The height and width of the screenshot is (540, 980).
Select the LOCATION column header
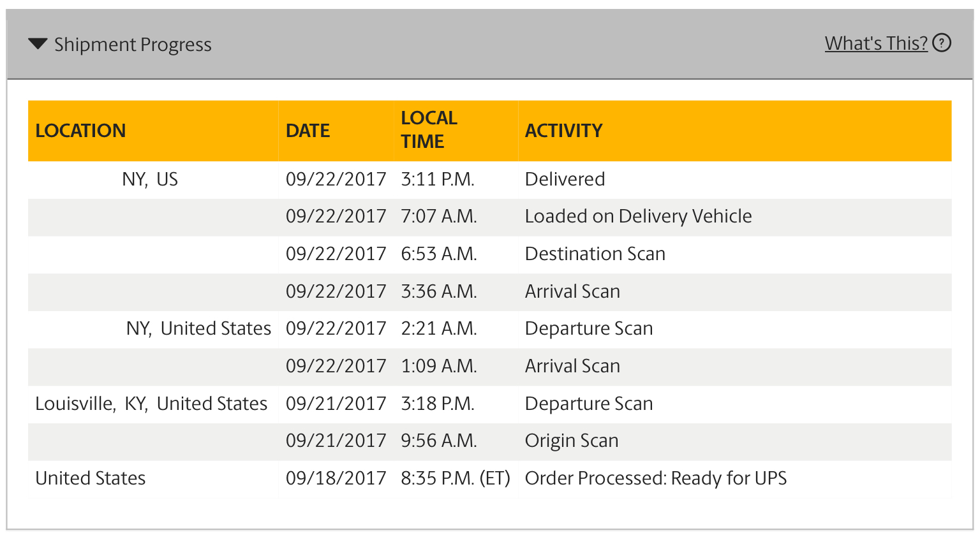point(80,131)
